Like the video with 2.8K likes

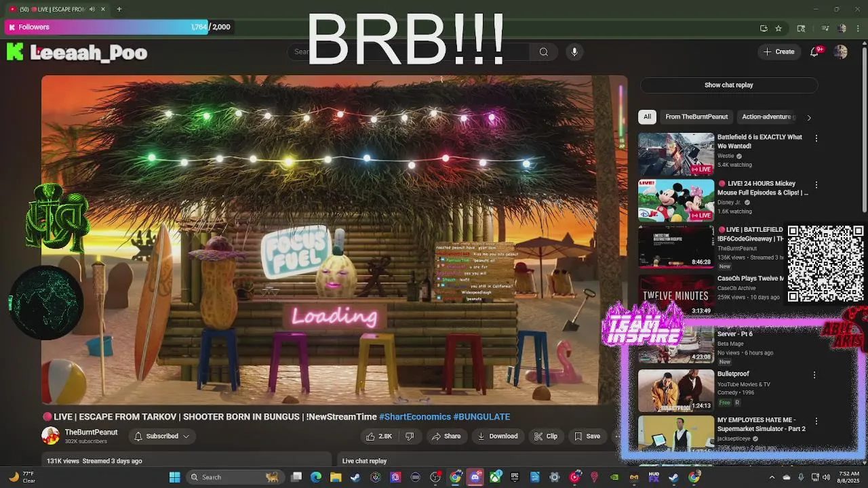tap(378, 436)
